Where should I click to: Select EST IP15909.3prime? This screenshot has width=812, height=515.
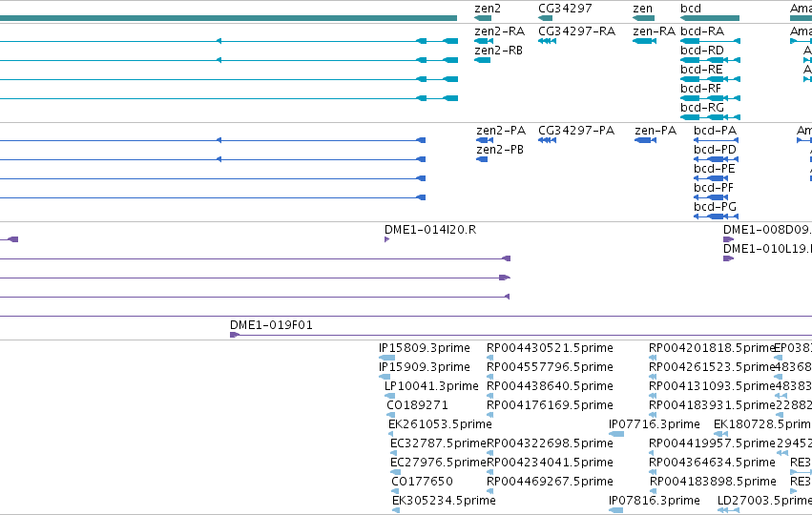click(424, 367)
